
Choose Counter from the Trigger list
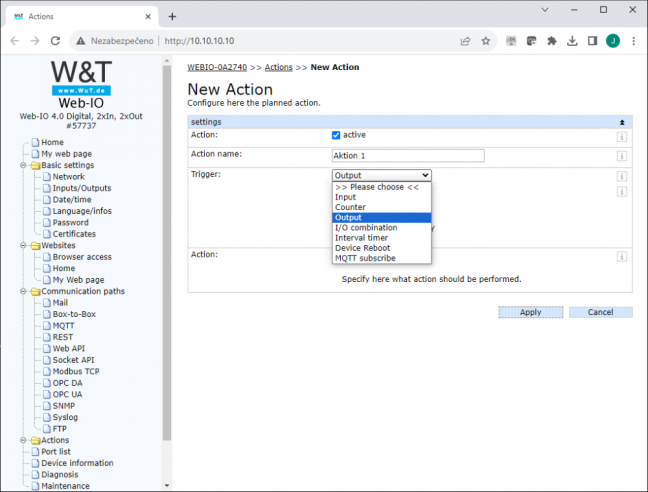381,207
